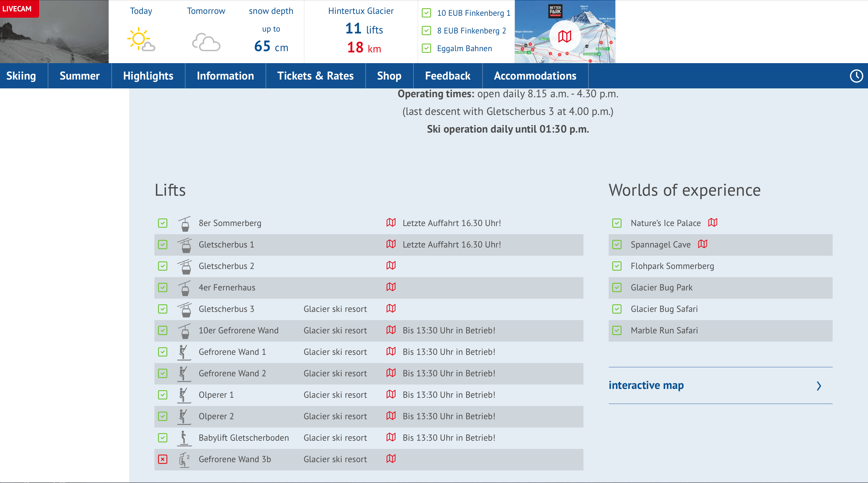Click the status check for Eggalm Bahnen
Image resolution: width=868 pixels, height=483 pixels.
point(427,48)
